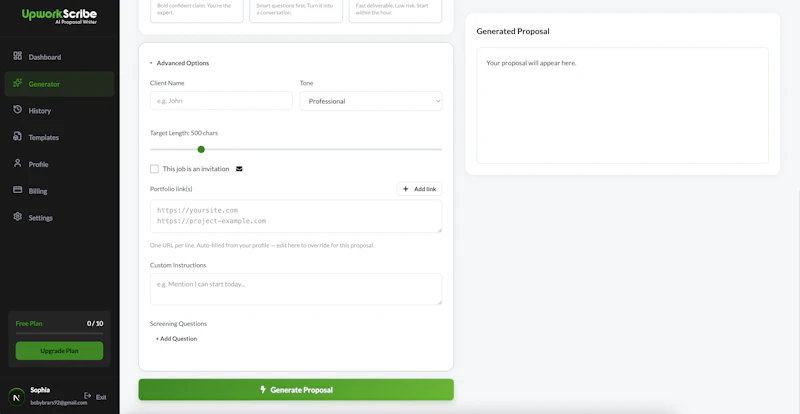Tick the job is an invitation checkbox
The image size is (800, 414).
pos(154,169)
